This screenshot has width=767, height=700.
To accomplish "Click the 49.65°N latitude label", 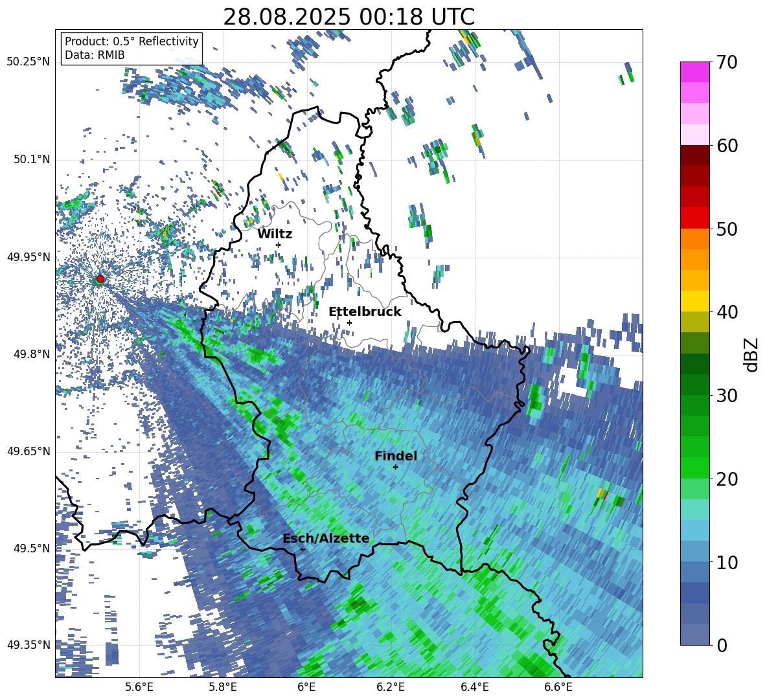I will click(x=29, y=451).
